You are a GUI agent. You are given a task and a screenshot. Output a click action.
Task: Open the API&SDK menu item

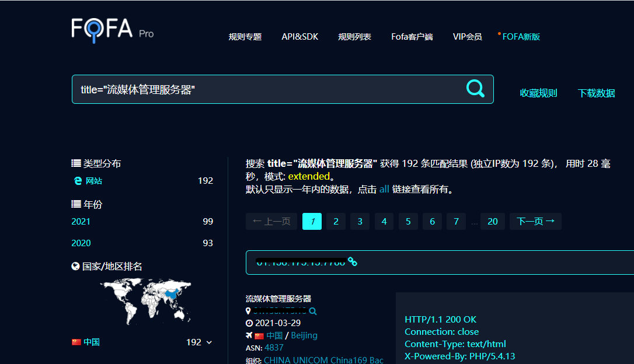point(299,37)
